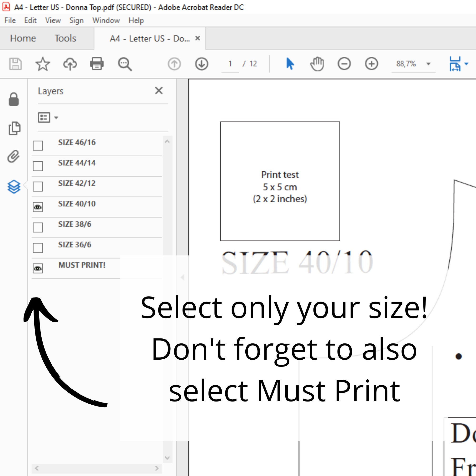Click the '/ 12' total pages text
Image resolution: width=476 pixels, height=476 pixels.
pos(250,64)
